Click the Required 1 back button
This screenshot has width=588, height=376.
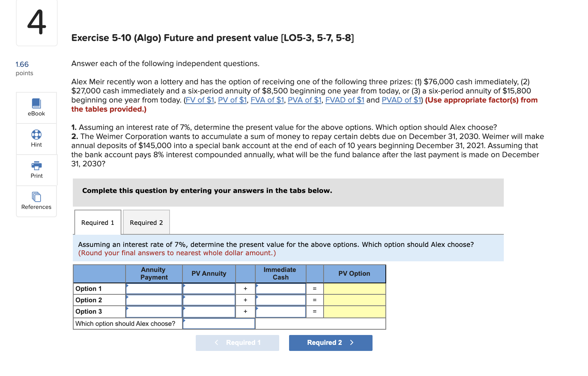[237, 343]
